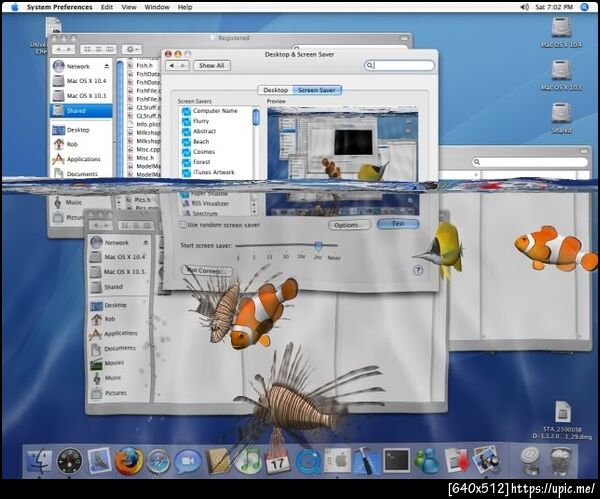Image resolution: width=600 pixels, height=499 pixels.
Task: Click the help question mark button
Action: point(418,270)
